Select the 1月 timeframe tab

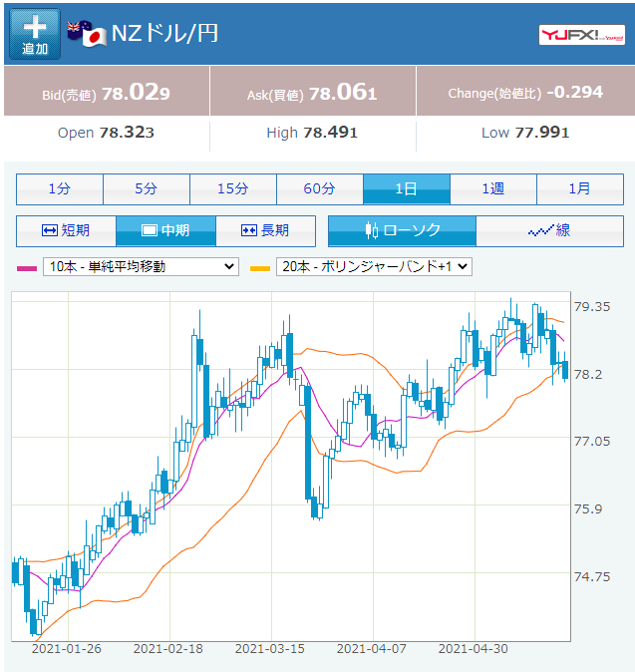(x=580, y=189)
